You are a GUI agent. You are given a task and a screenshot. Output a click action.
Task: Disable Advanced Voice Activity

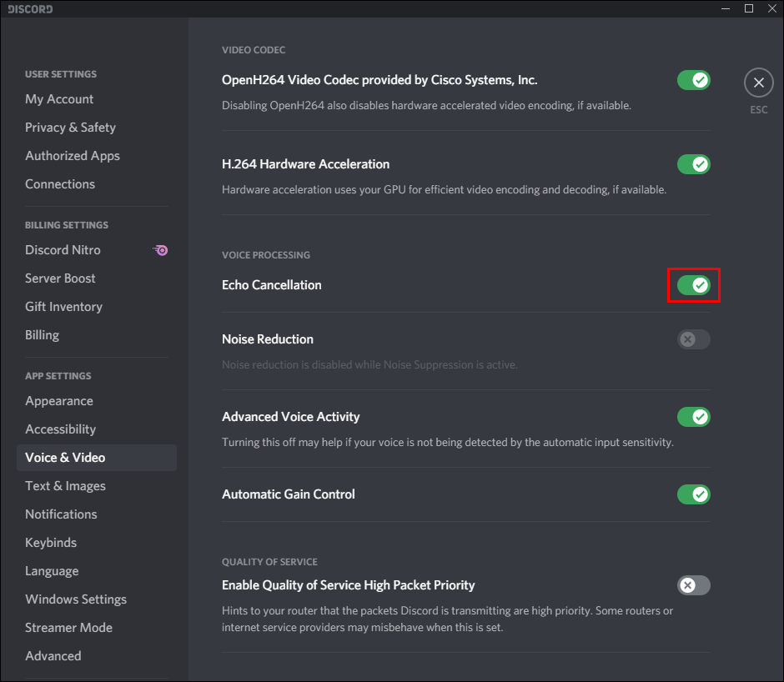click(x=693, y=417)
